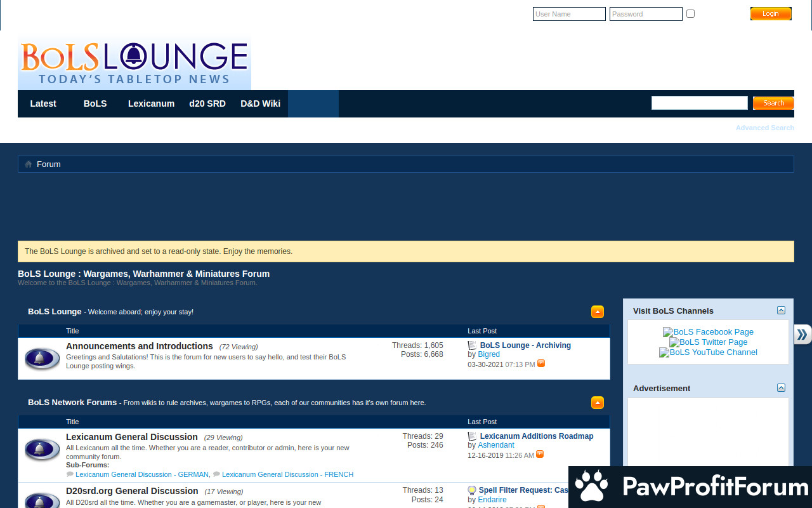Viewport: 812px width, 508px height.
Task: Click the BoLS Network Forums category title
Action: 72,403
